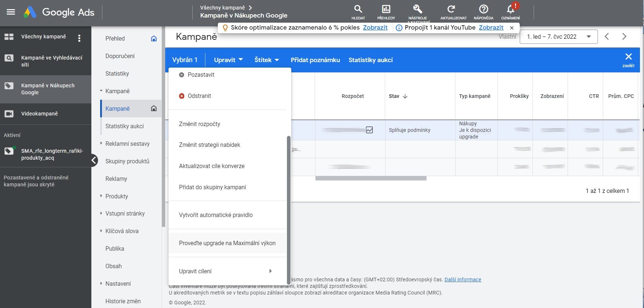Click home icon beside Přehled
This screenshot has height=308, width=644.
click(x=154, y=38)
